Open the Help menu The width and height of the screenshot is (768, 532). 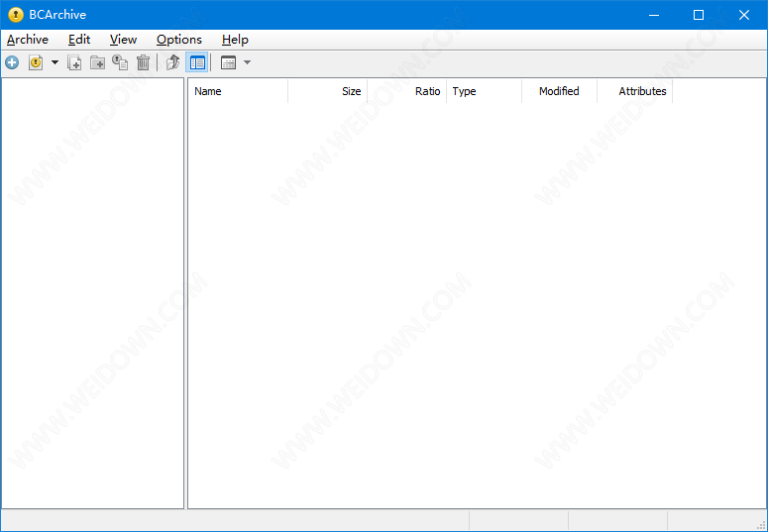235,40
